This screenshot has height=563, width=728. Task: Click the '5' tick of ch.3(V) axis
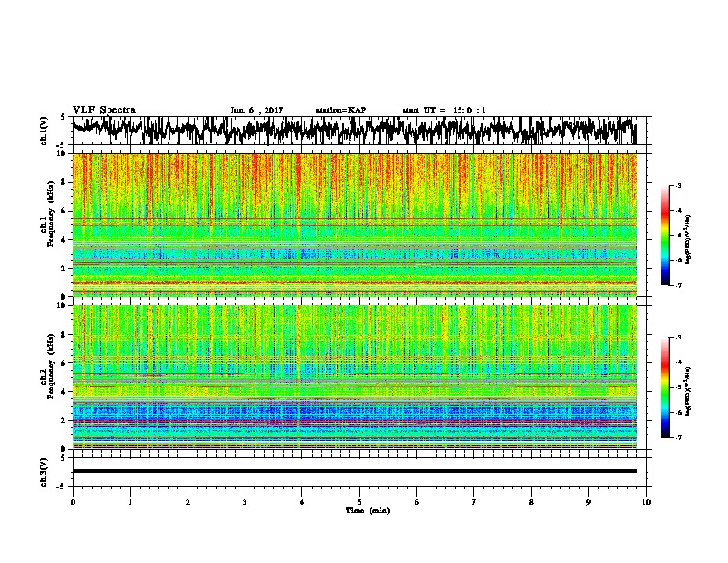click(63, 458)
